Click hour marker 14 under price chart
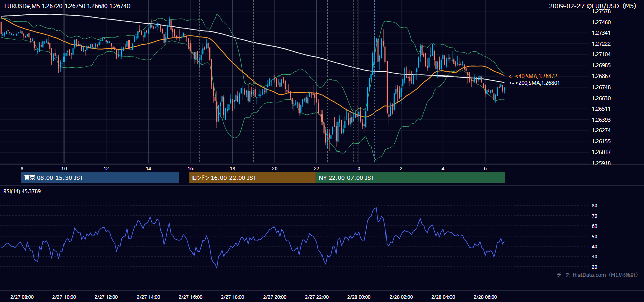 click(148, 168)
